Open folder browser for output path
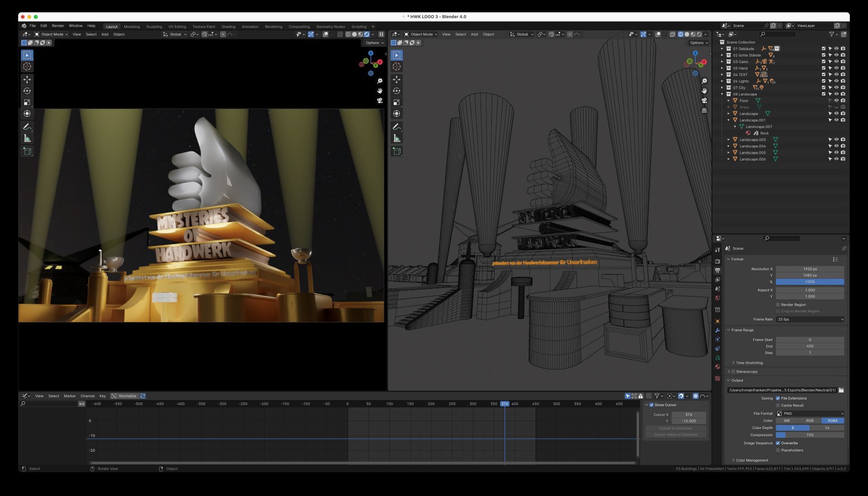 coord(841,390)
